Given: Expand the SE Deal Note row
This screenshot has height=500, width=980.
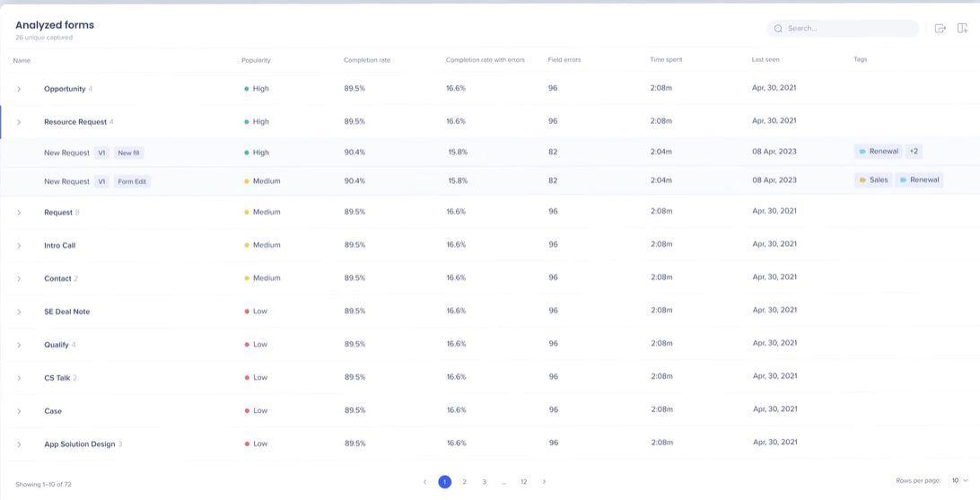Looking at the screenshot, I should click(19, 311).
